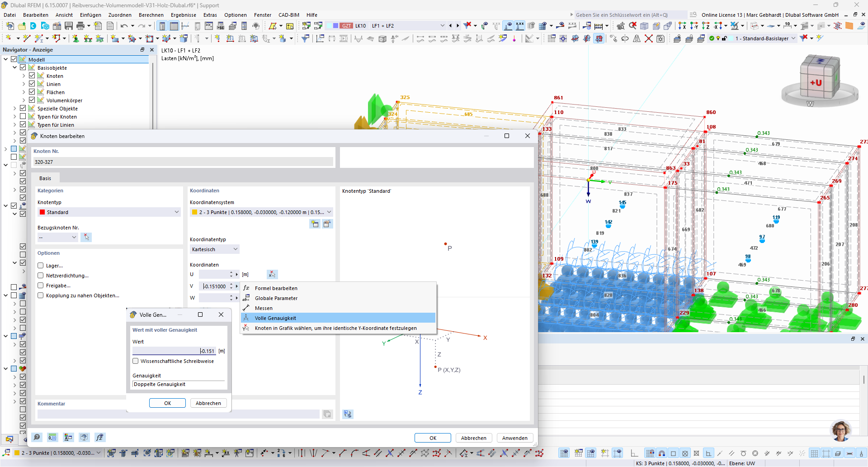Click the undo arrow in main toolbar
Viewport: 868px width, 467px height.
[x=124, y=26]
